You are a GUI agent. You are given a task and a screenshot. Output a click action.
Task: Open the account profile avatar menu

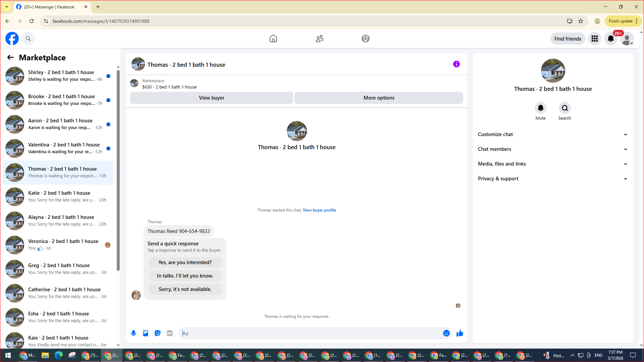[x=627, y=39]
